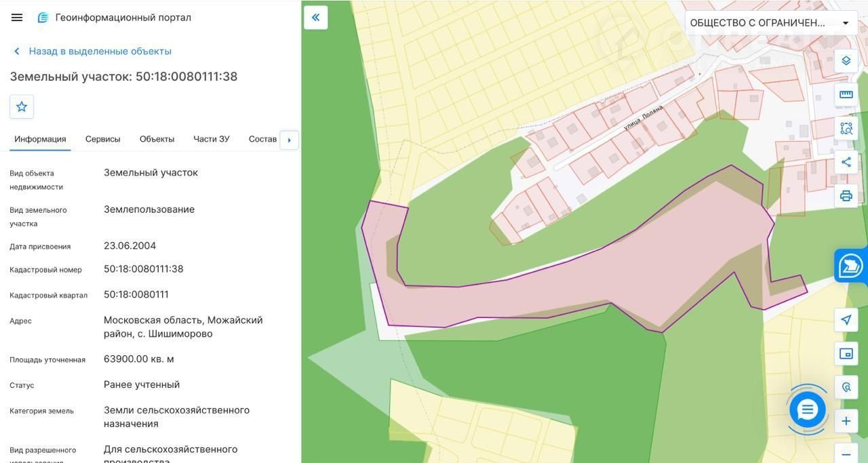Collapse the side panel with double chevron

pyautogui.click(x=316, y=18)
